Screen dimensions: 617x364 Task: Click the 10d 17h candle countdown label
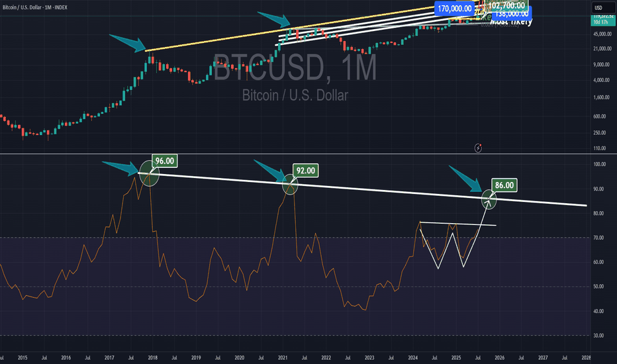click(x=600, y=23)
